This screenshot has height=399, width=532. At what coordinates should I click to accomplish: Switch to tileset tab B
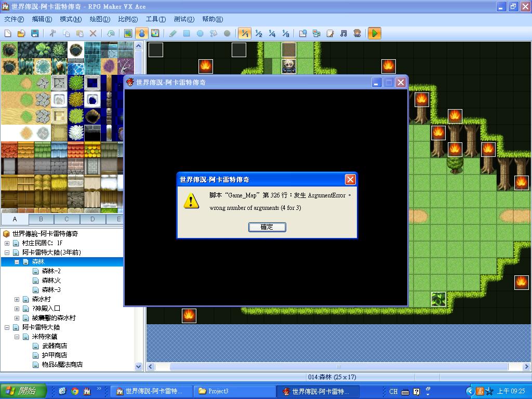coord(41,219)
